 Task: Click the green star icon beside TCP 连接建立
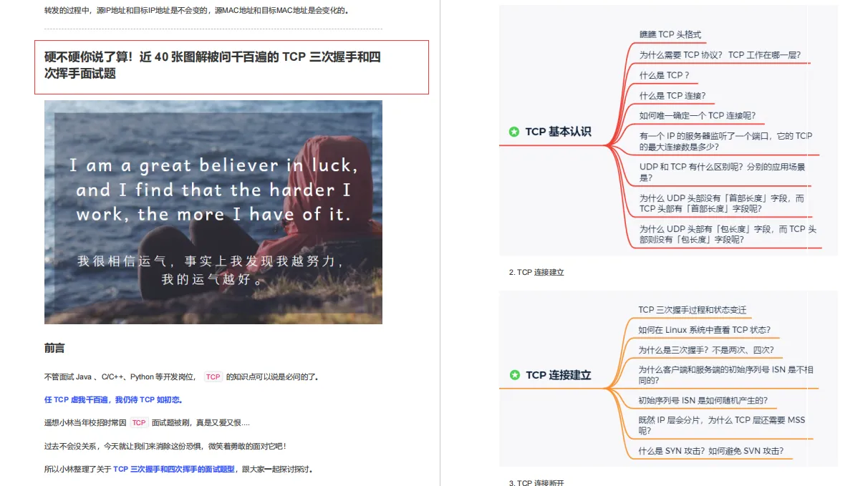(x=514, y=375)
